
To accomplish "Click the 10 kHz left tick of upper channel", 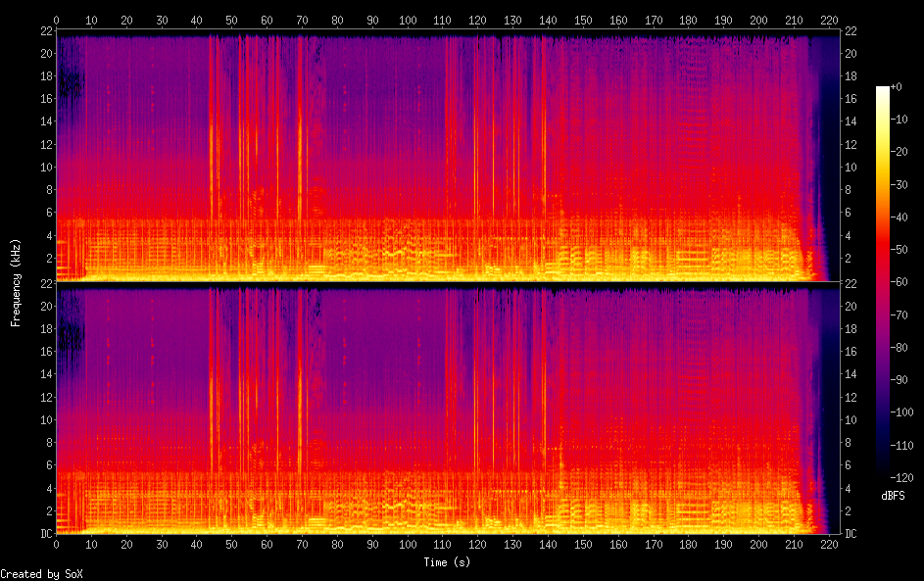I will click(44, 167).
